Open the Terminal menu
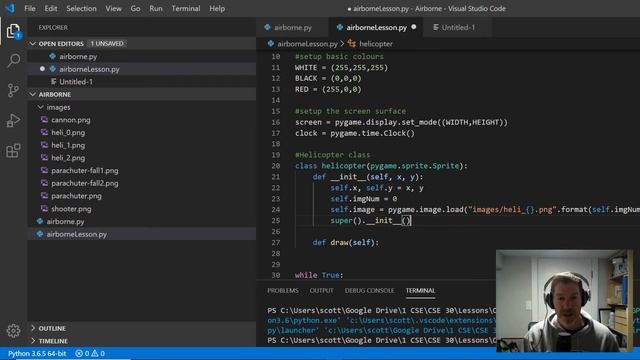Screen dimensions: 640x360 [x=186, y=8]
